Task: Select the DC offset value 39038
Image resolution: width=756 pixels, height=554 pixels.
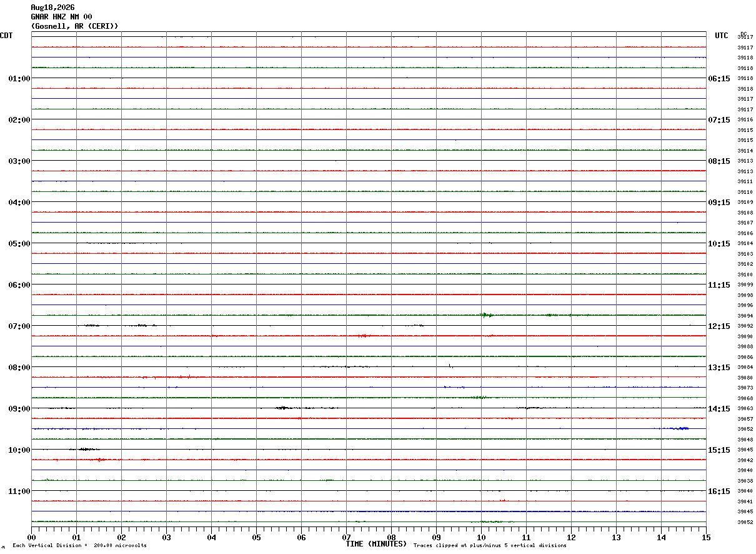Action: 745,481
